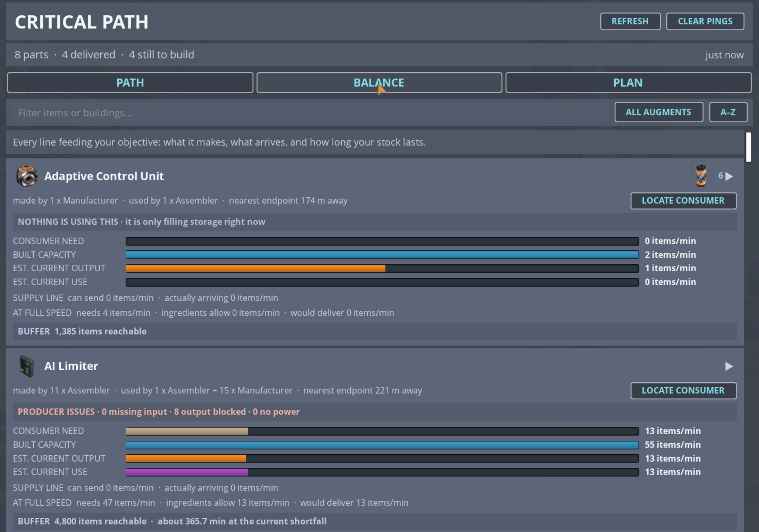Click the "just now" timestamp
The width and height of the screenshot is (759, 532).
[724, 55]
